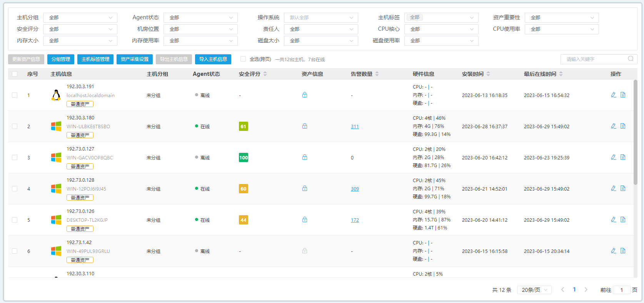
Task: Expand the Agent状态 dropdown
Action: pos(200,18)
